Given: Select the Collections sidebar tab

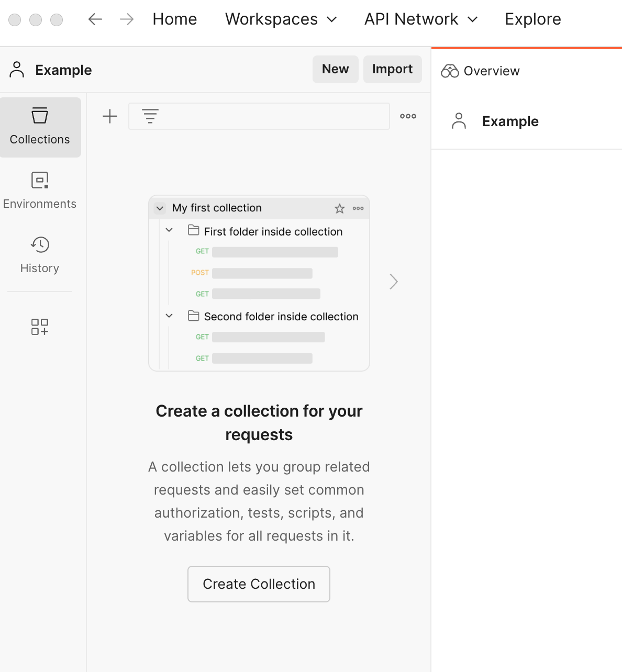Looking at the screenshot, I should click(40, 127).
